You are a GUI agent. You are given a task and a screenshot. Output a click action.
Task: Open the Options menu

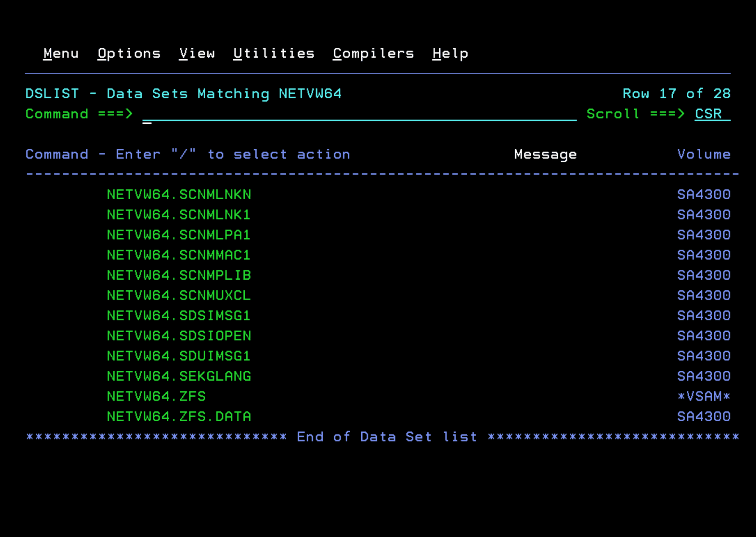tap(129, 53)
